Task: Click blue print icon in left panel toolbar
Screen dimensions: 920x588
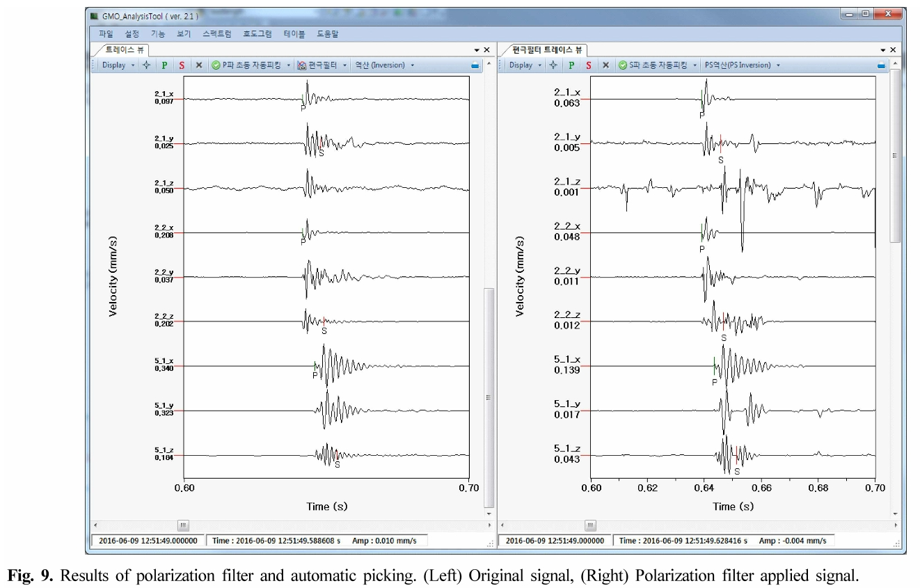Action: (x=475, y=65)
